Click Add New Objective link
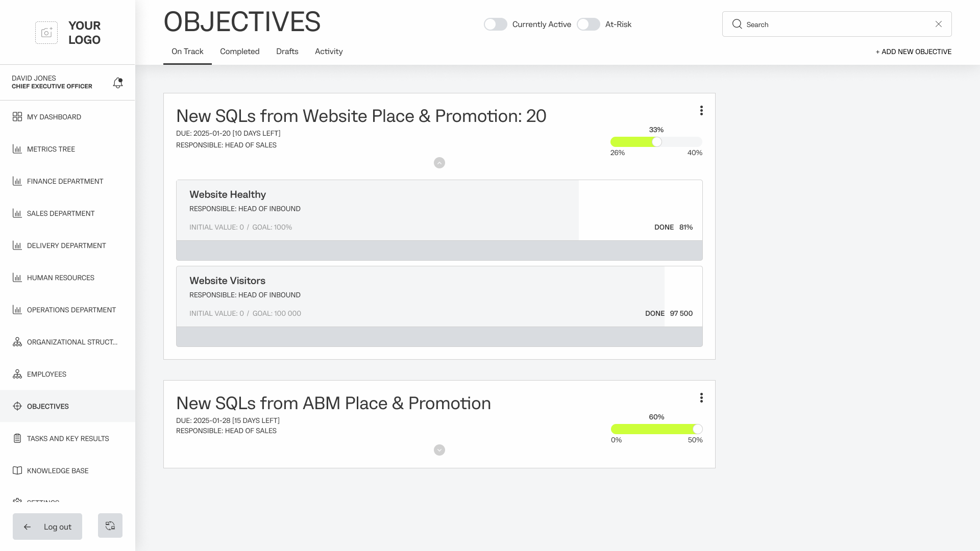Screen dimensions: 980x551 pos(913,52)
